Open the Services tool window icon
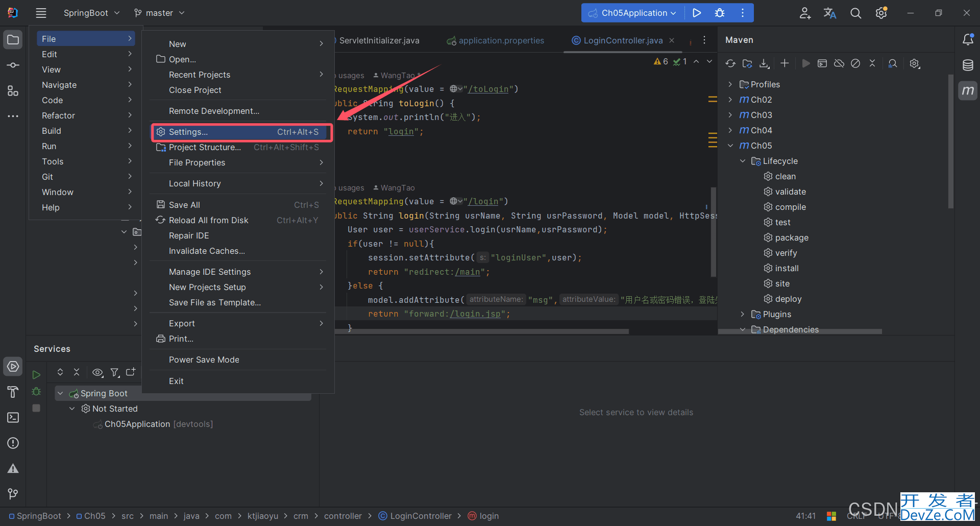The image size is (980, 526). [13, 367]
